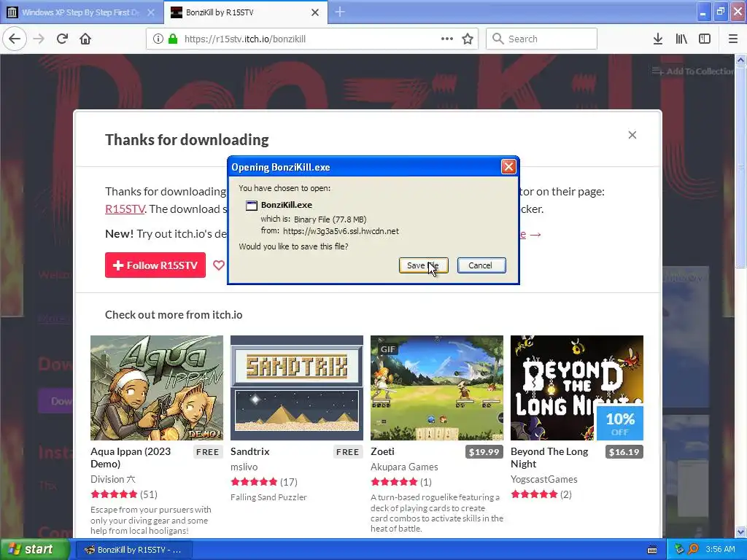Click the browser Back arrow button
The image size is (747, 560).
(x=15, y=39)
